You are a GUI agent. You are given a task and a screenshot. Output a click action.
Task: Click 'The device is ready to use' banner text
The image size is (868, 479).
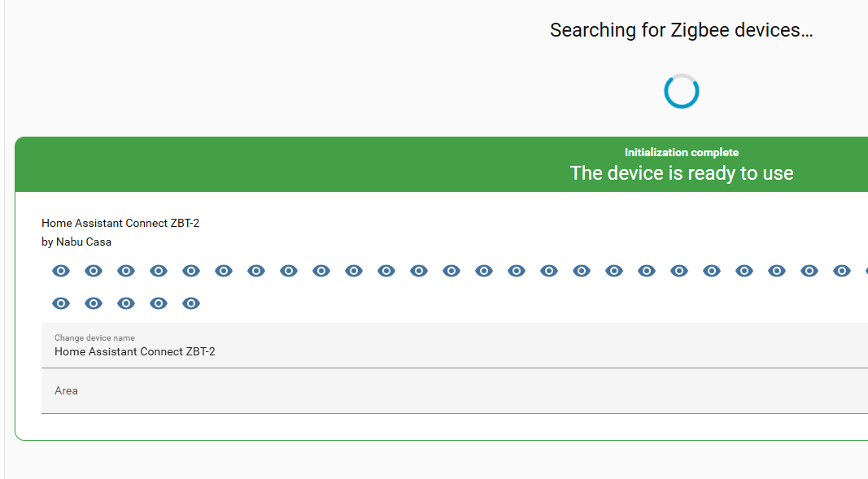681,173
